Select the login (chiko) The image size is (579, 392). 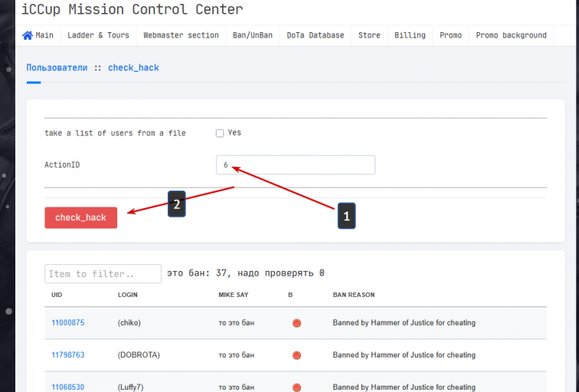click(x=129, y=322)
